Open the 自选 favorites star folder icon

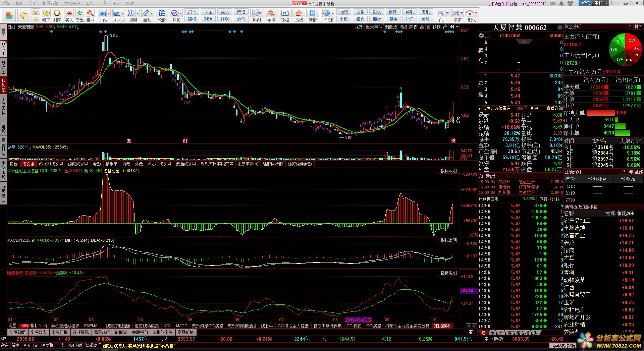pos(103,13)
